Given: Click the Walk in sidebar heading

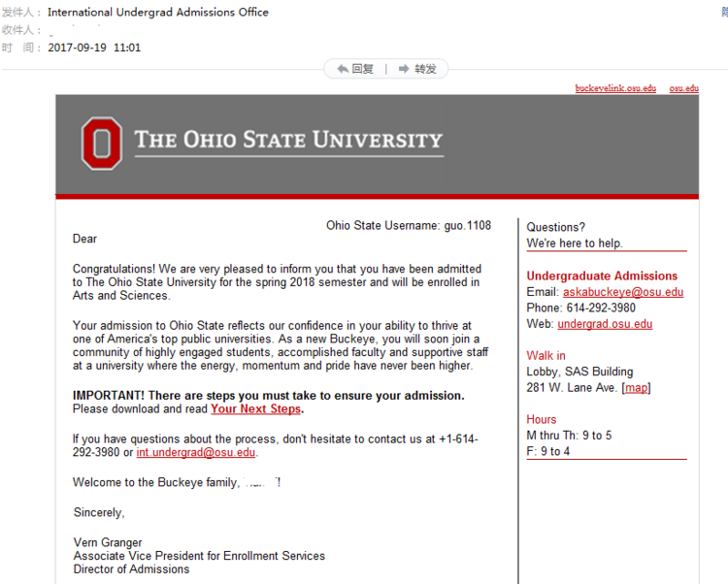Looking at the screenshot, I should pos(546,356).
